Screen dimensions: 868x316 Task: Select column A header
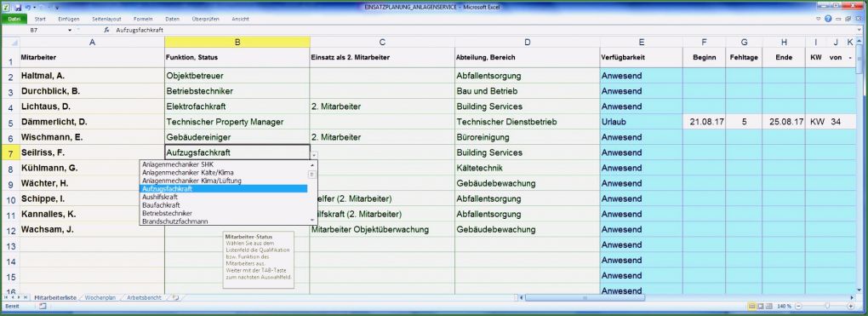[92, 42]
